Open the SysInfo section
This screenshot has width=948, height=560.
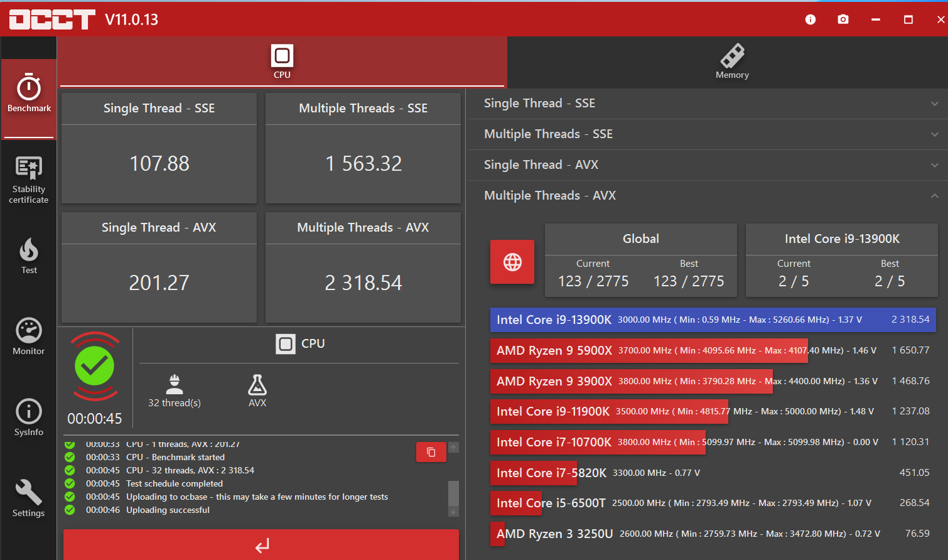[29, 418]
